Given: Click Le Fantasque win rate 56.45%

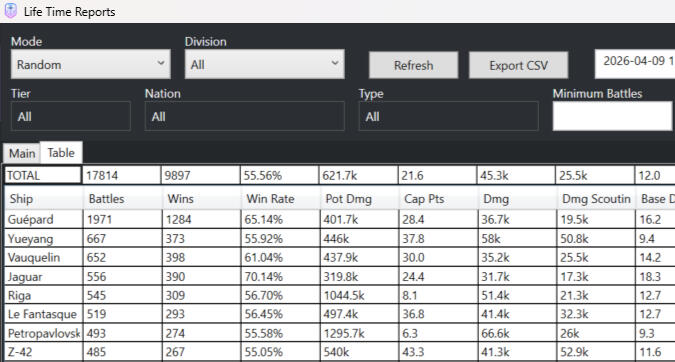Looking at the screenshot, I should coord(281,314).
